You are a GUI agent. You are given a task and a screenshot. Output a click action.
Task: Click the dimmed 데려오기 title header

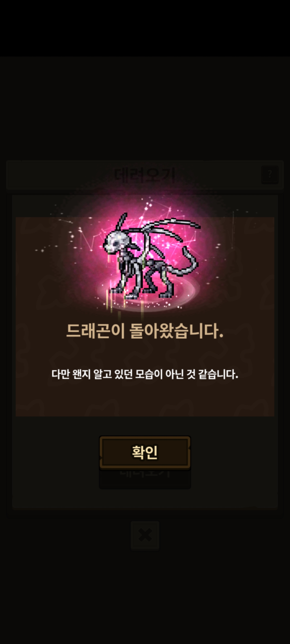coord(145,175)
